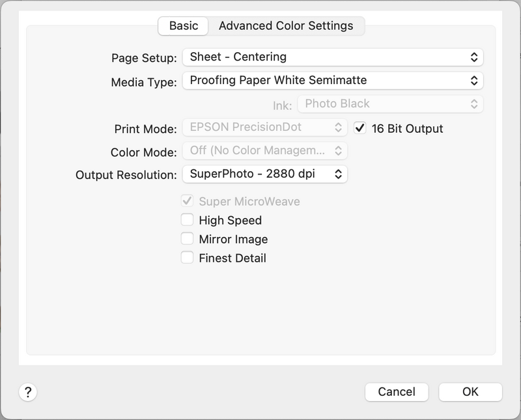Click the greyed-out Ink Photo Black dropdown
Image resolution: width=521 pixels, height=420 pixels.
[x=390, y=104]
